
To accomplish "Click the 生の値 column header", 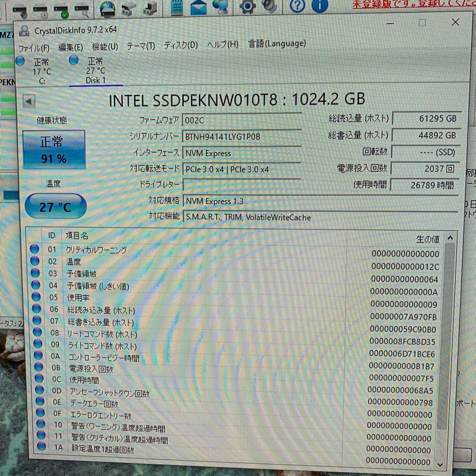I will (428, 239).
